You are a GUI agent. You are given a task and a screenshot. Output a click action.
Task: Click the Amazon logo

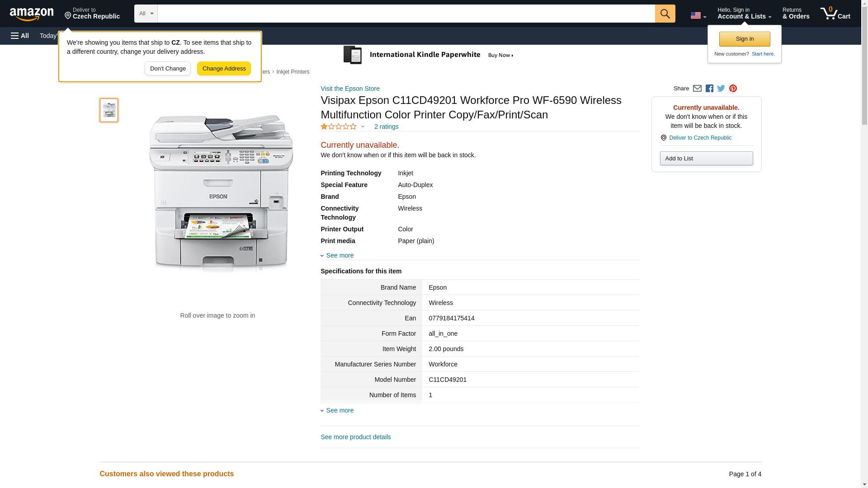click(32, 14)
